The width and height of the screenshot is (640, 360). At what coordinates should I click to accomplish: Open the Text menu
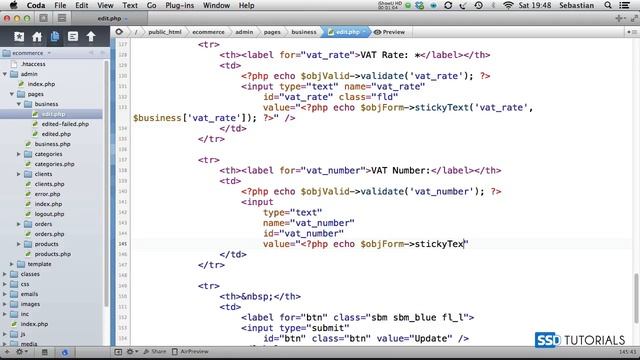(130, 5)
